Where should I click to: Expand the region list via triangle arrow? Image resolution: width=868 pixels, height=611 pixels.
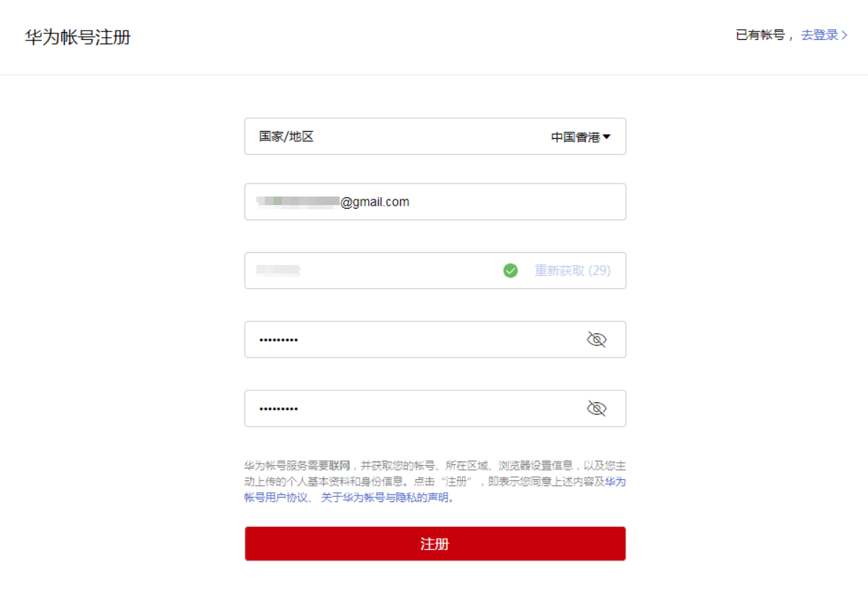607,137
